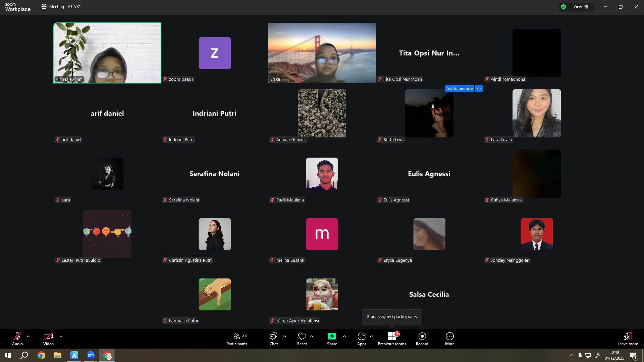This screenshot has width=644, height=362.
Task: Click the Salsa Cecilia tile name
Action: (x=429, y=294)
